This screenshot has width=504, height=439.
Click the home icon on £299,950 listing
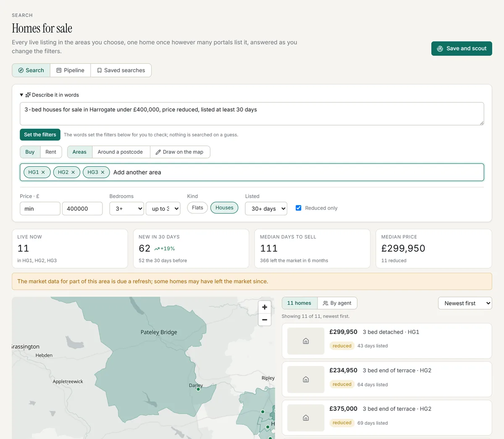point(306,341)
